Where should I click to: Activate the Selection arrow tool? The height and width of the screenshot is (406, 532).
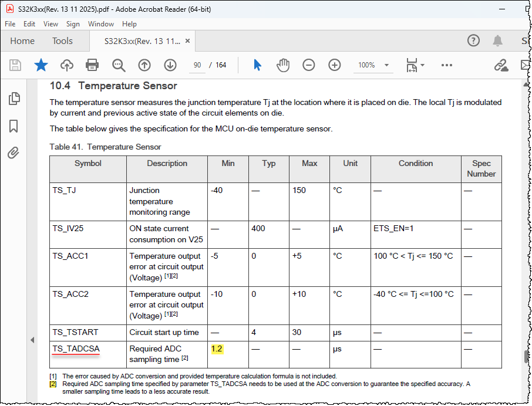pyautogui.click(x=257, y=65)
